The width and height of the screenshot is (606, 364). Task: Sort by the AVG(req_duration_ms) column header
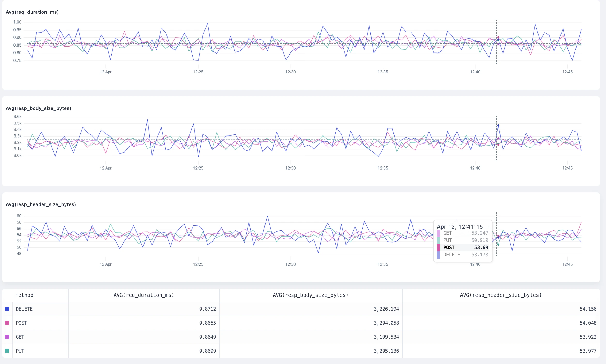(144, 295)
